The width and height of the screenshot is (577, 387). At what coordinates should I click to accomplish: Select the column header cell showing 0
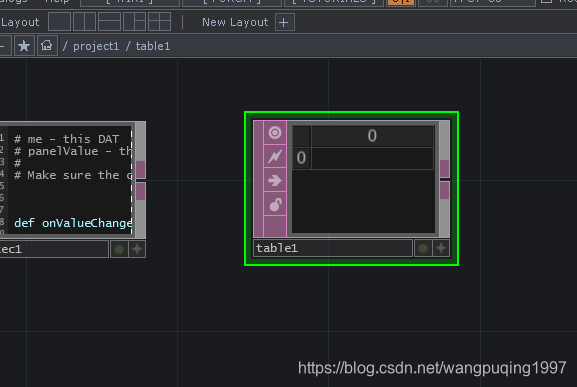pyautogui.click(x=372, y=136)
